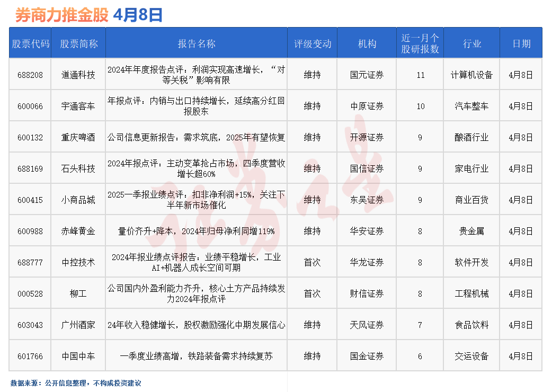Screen dimensions: 552x392
Task: Click stock name 中控技术
Action: (78, 263)
